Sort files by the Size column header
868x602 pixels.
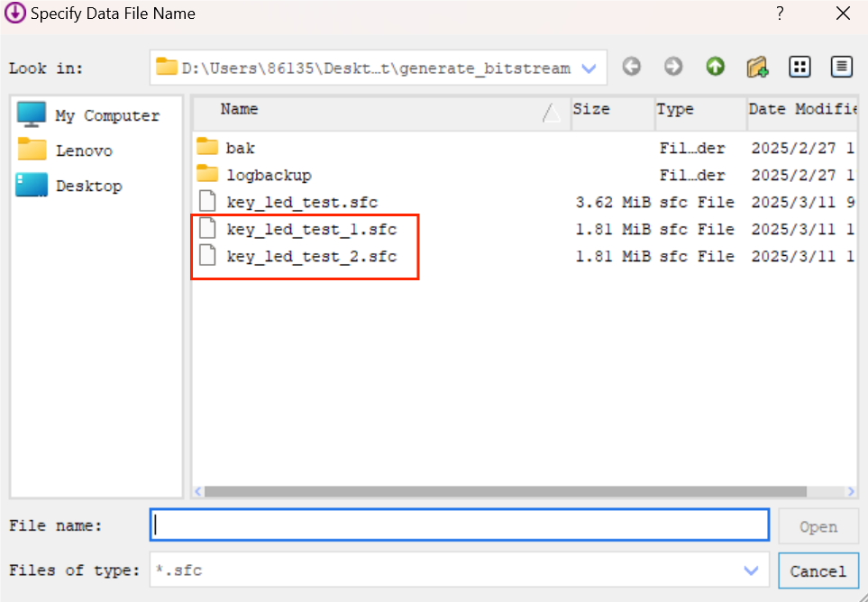coord(591,110)
